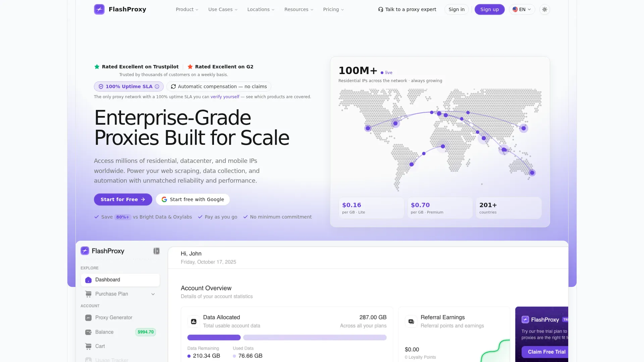Click the Save 80%+ checkmark icon
The width and height of the screenshot is (644, 362).
point(97,217)
